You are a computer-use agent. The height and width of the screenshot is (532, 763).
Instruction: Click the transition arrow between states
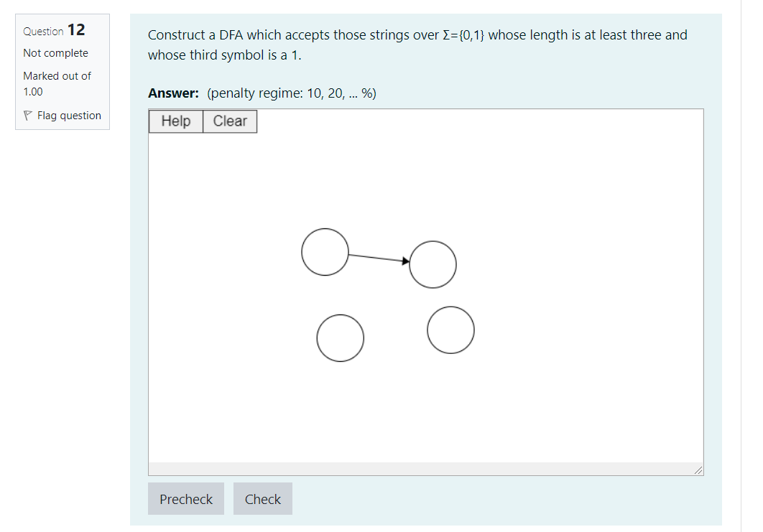tap(377, 258)
